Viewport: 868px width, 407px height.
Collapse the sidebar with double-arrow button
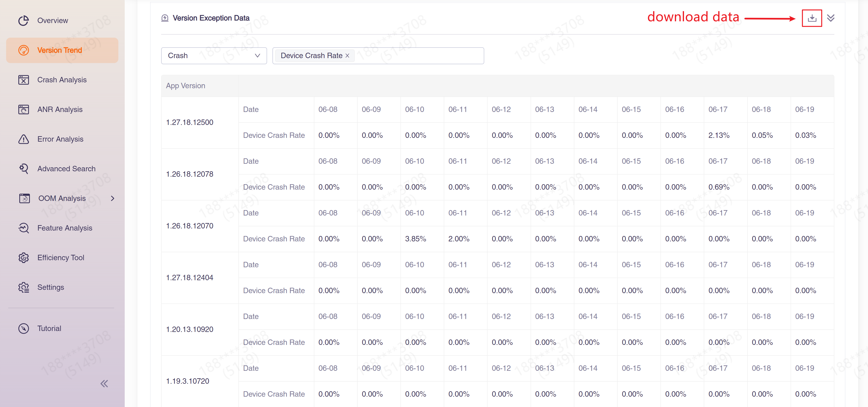point(104,384)
